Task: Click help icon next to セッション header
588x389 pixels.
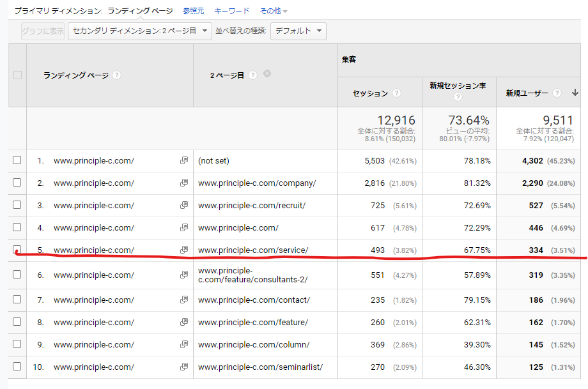Action: click(396, 93)
